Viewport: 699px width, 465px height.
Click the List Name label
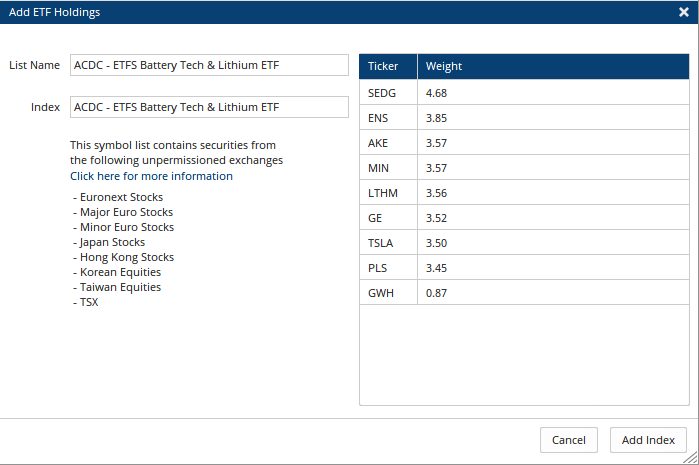[34, 65]
